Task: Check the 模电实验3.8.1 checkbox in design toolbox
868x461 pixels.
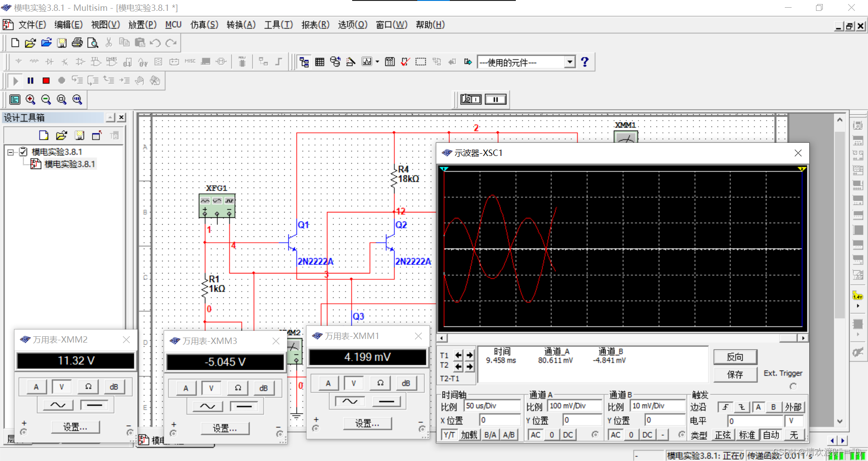Action: pos(24,152)
